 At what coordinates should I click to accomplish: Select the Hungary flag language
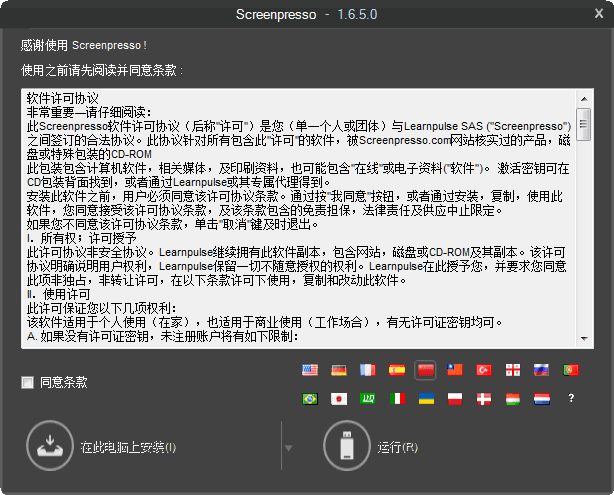coord(513,399)
